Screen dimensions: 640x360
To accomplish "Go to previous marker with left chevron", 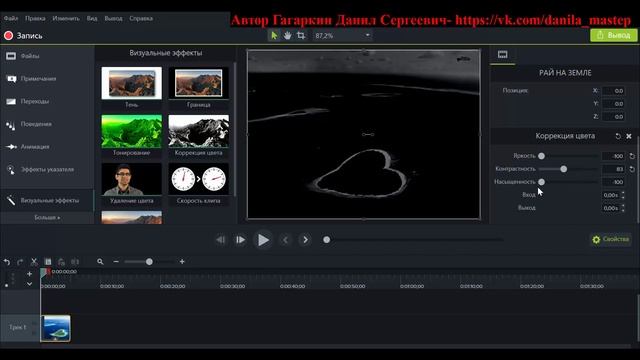I will pos(285,240).
